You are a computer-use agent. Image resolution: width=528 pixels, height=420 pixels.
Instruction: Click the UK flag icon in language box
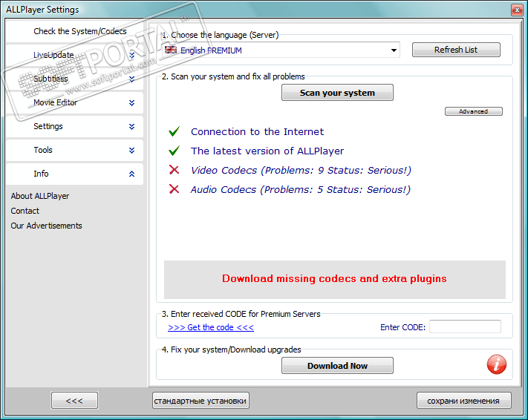[171, 50]
